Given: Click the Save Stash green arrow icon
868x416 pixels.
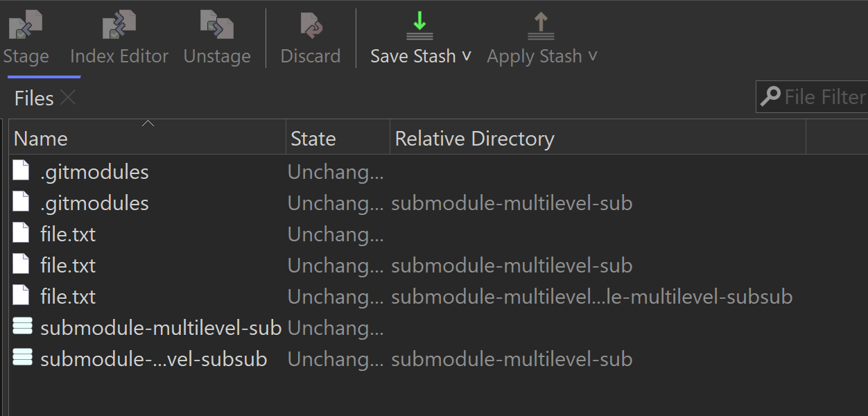Looking at the screenshot, I should 419,26.
